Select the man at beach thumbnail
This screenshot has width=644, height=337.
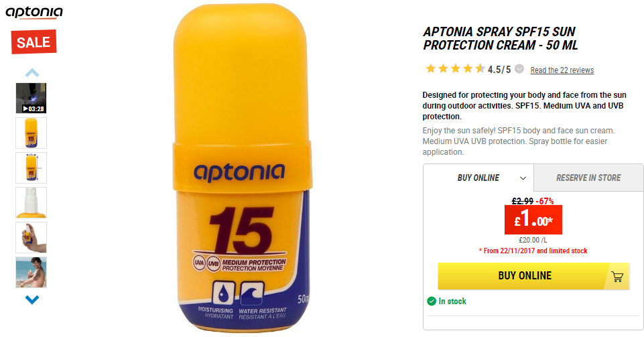coord(31,273)
